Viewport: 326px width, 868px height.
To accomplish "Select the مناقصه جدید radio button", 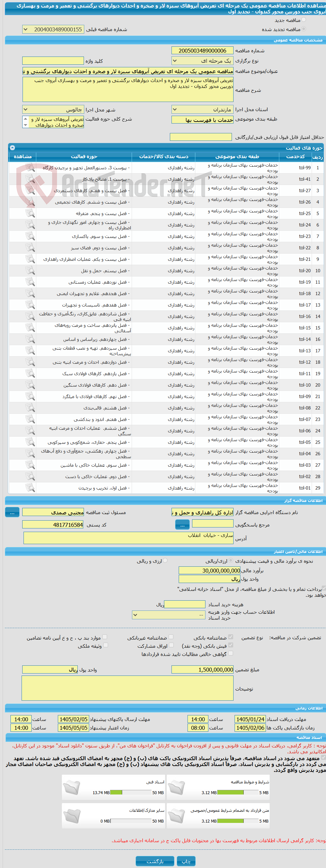I will (x=304, y=20).
